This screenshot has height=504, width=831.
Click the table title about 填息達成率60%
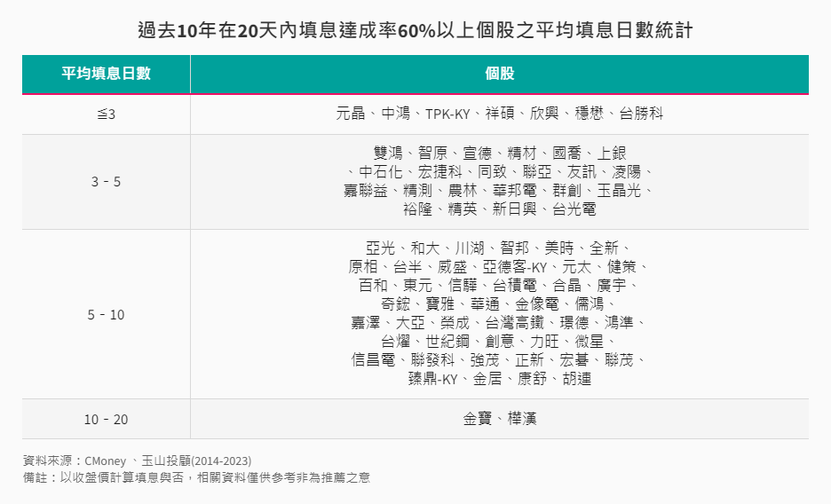[x=415, y=30]
